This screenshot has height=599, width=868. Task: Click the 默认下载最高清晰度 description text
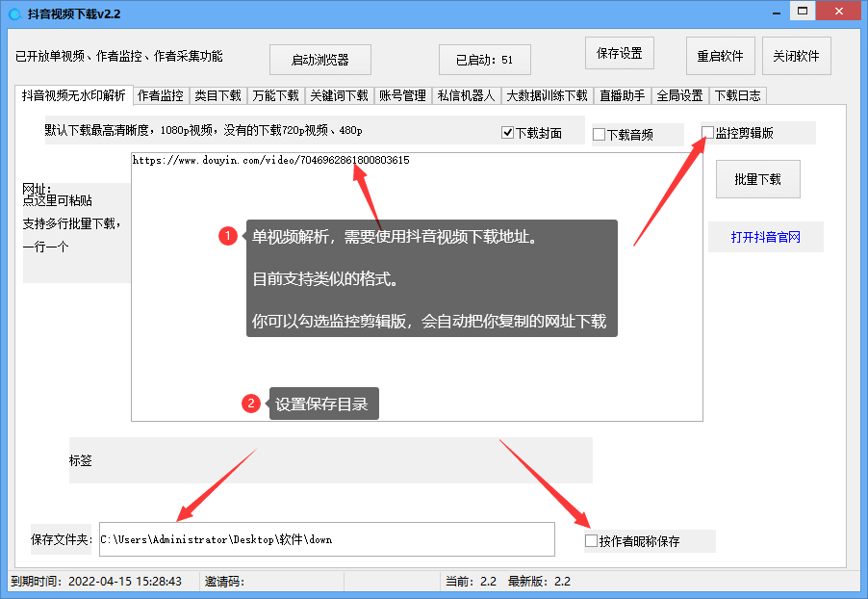point(203,130)
